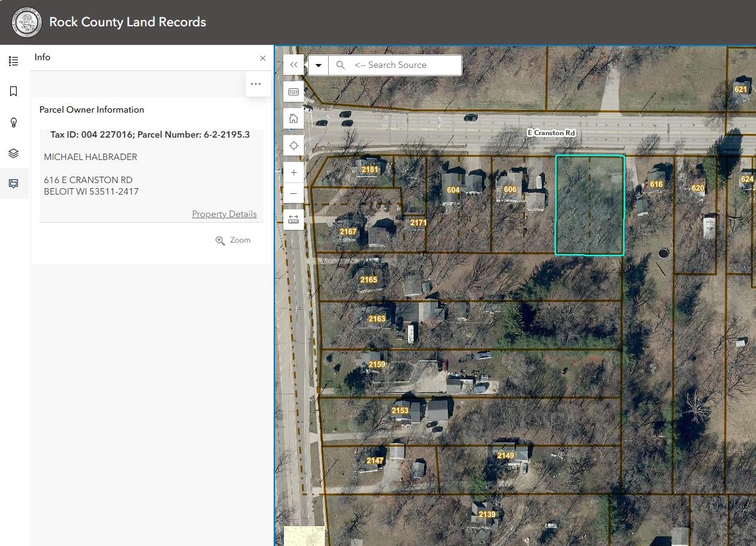Click the Rock County seal logo
The image size is (756, 546).
tap(26, 22)
